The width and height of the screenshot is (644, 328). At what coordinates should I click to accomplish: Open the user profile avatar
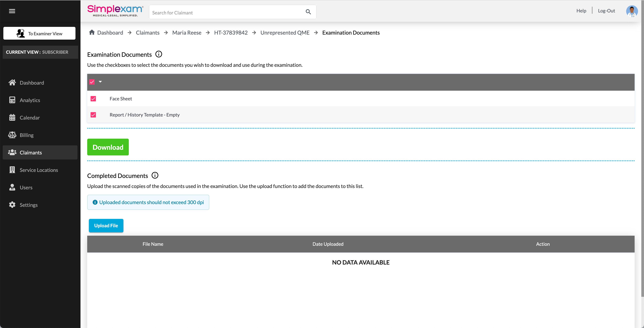pos(632,11)
